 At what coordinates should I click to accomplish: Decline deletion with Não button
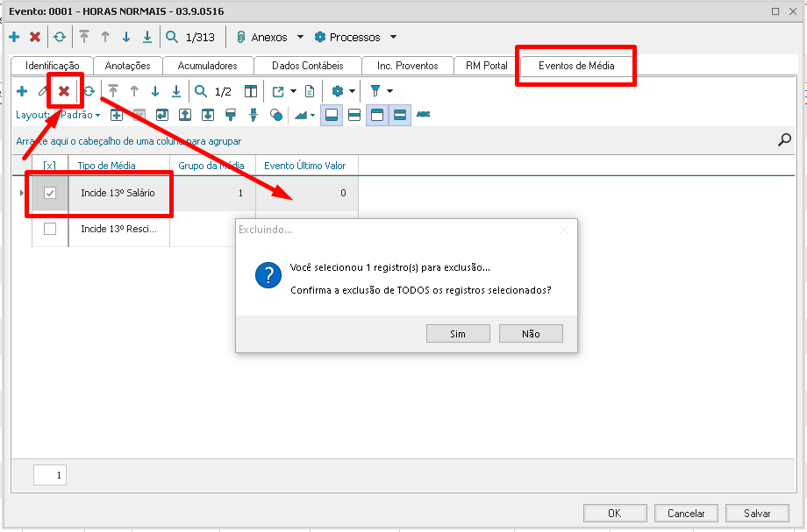pos(531,334)
